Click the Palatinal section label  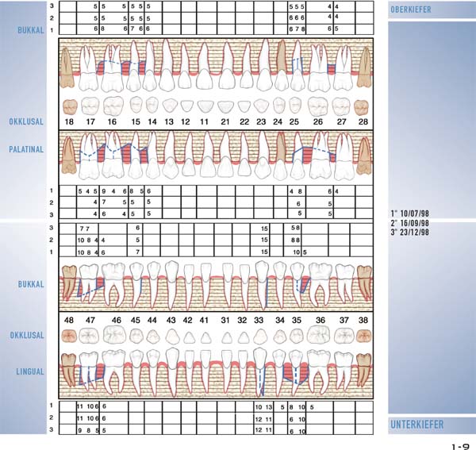point(25,148)
